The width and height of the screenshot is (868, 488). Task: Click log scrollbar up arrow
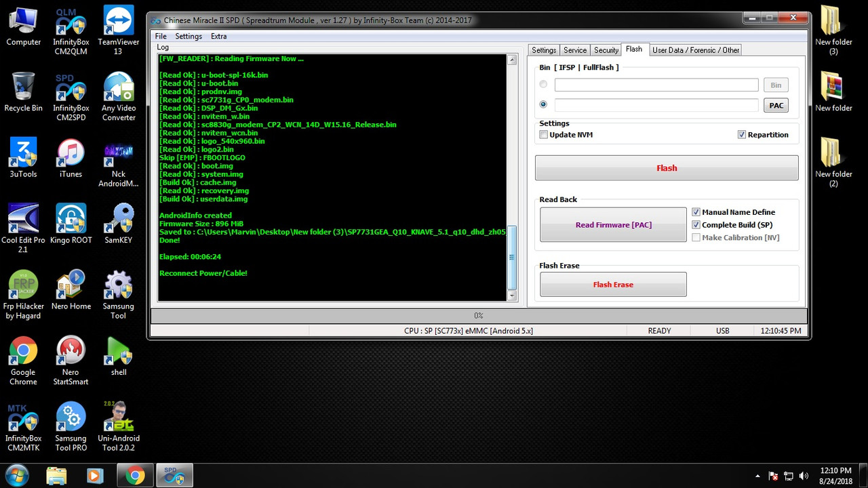point(512,60)
